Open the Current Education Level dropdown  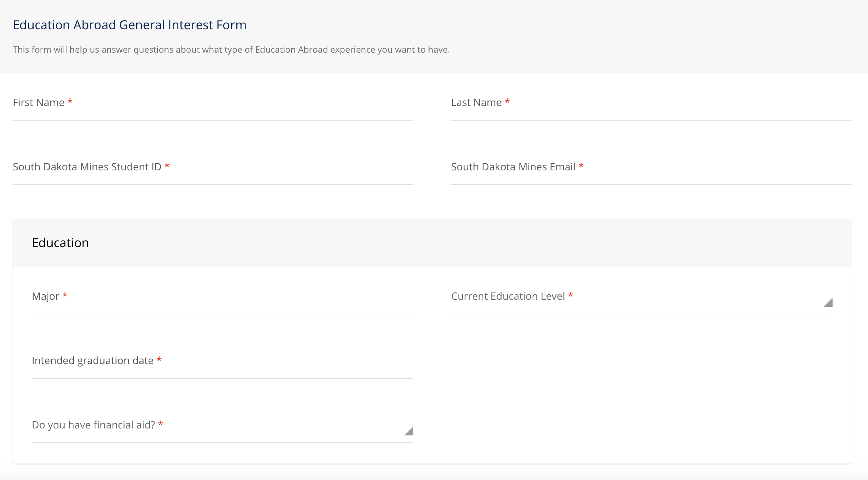point(642,297)
